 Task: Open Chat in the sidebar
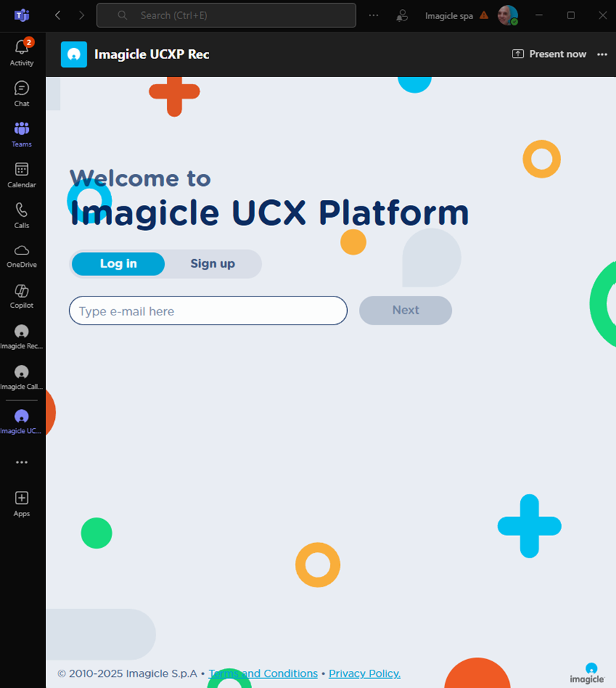[x=22, y=93]
